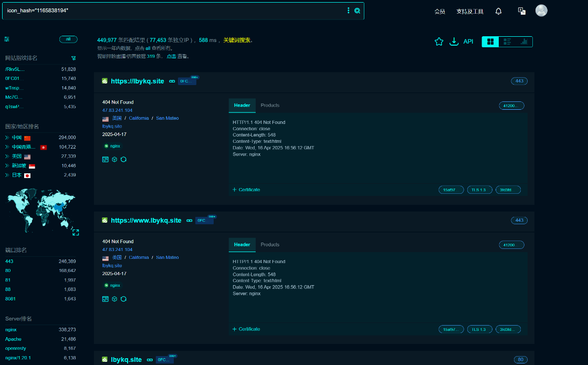
Task: Click the website fingerprint filter icon
Action: pos(73,58)
